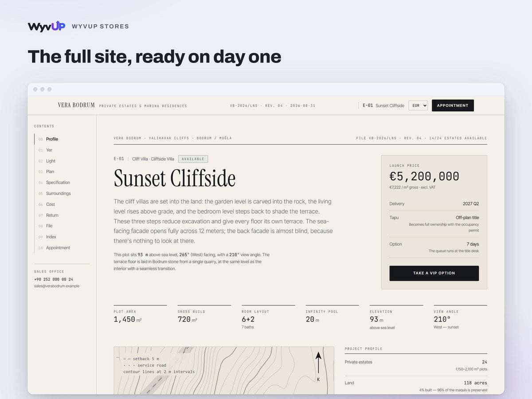This screenshot has height=399, width=532.
Task: Click the Sunset Cliffside heading
Action: pos(175,178)
